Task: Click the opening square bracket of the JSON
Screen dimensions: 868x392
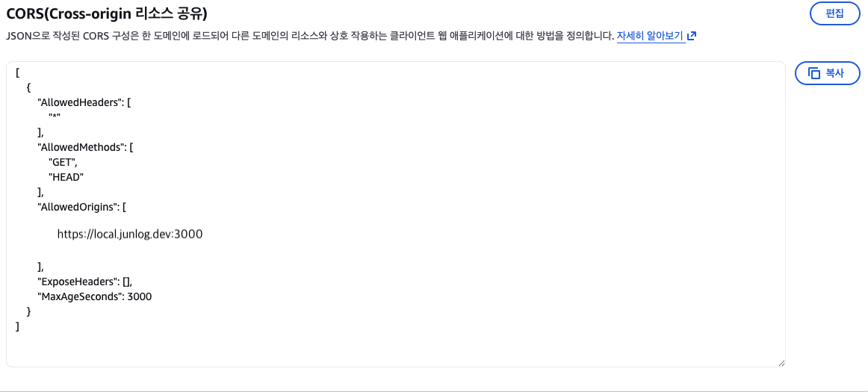Action: click(17, 73)
